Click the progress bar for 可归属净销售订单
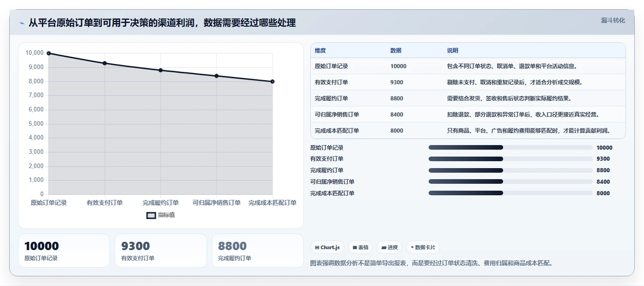The height and width of the screenshot is (286, 644). (x=511, y=182)
